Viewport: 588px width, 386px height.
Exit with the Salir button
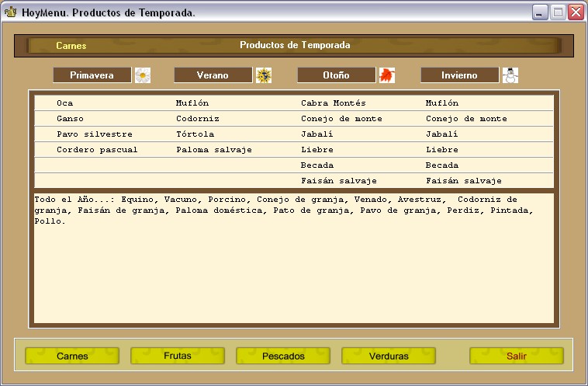517,356
